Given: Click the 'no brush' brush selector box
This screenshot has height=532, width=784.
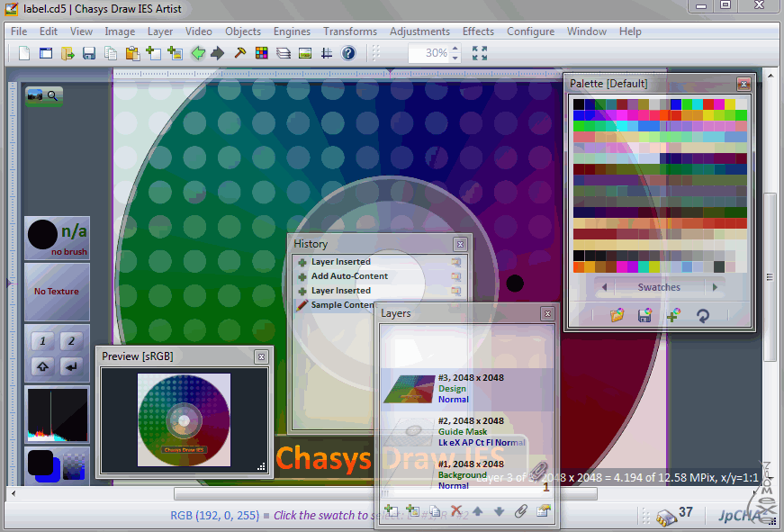Looking at the screenshot, I should (x=57, y=238).
